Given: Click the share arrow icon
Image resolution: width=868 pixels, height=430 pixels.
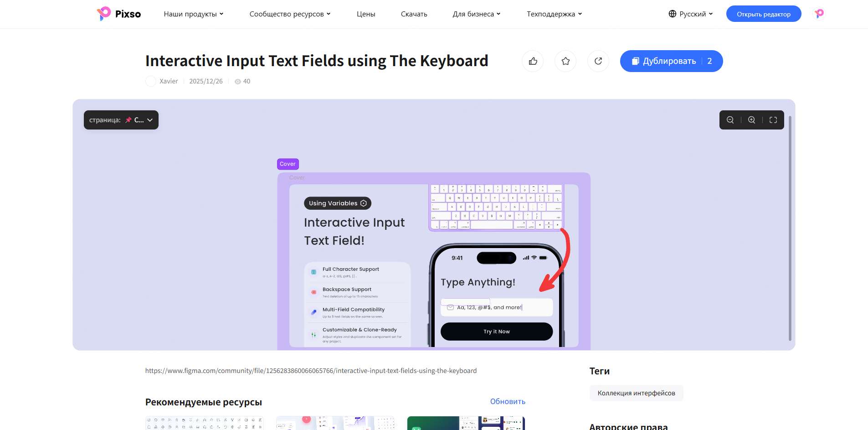Looking at the screenshot, I should (598, 61).
